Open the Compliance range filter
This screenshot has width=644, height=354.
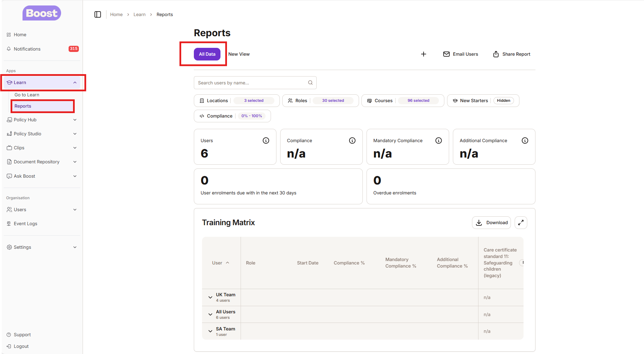[x=232, y=116]
